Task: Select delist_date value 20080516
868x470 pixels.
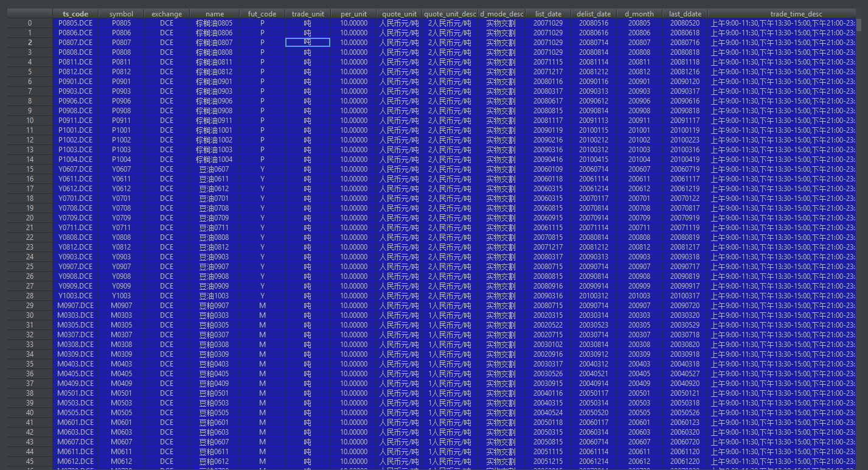Action: [594, 23]
